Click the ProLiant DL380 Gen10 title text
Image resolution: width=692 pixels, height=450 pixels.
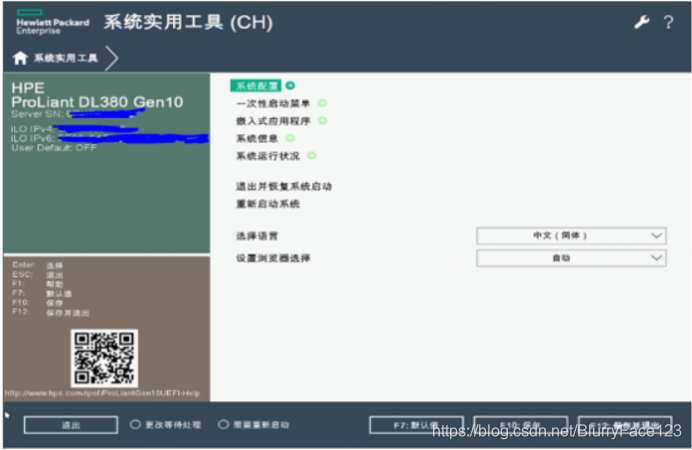click(97, 102)
